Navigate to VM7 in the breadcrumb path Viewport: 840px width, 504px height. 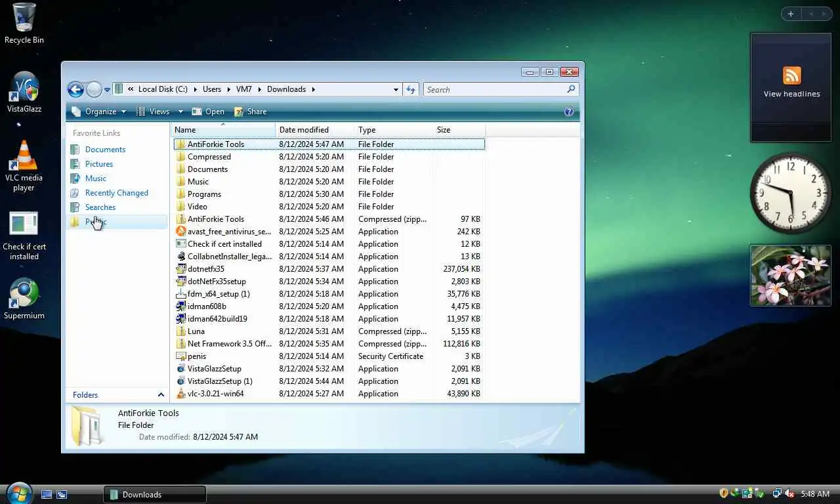244,89
